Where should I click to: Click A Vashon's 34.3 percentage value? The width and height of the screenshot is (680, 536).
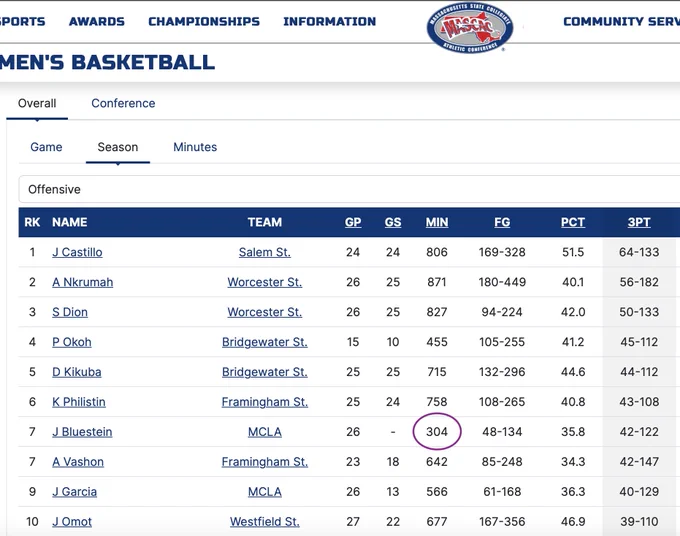573,462
